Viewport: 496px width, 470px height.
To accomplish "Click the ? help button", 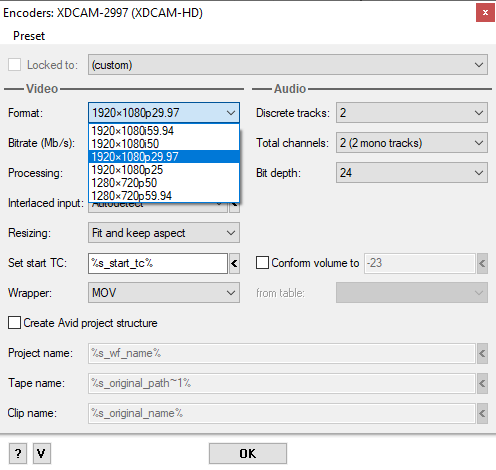I will pos(18,453).
